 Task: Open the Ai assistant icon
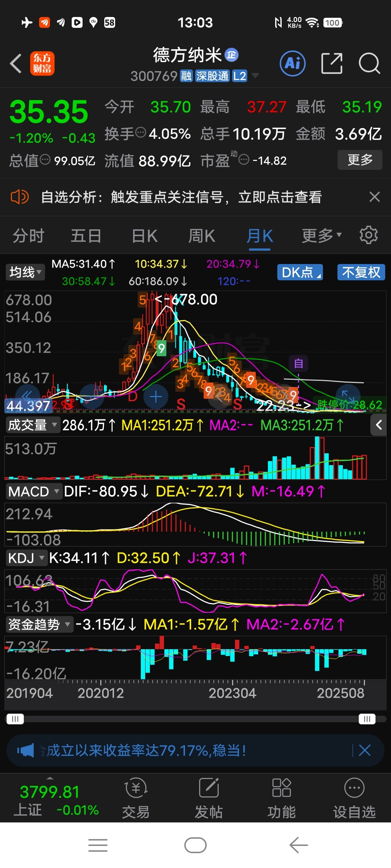click(x=293, y=64)
